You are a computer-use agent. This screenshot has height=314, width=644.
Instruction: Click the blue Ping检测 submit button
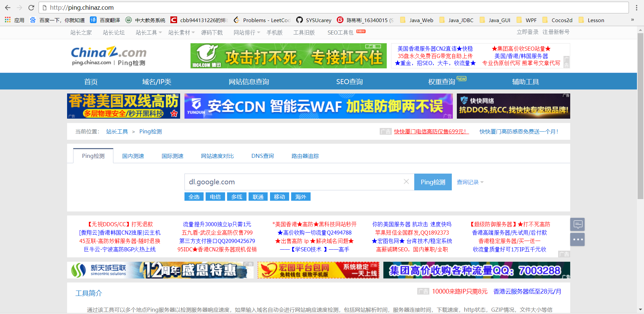433,182
